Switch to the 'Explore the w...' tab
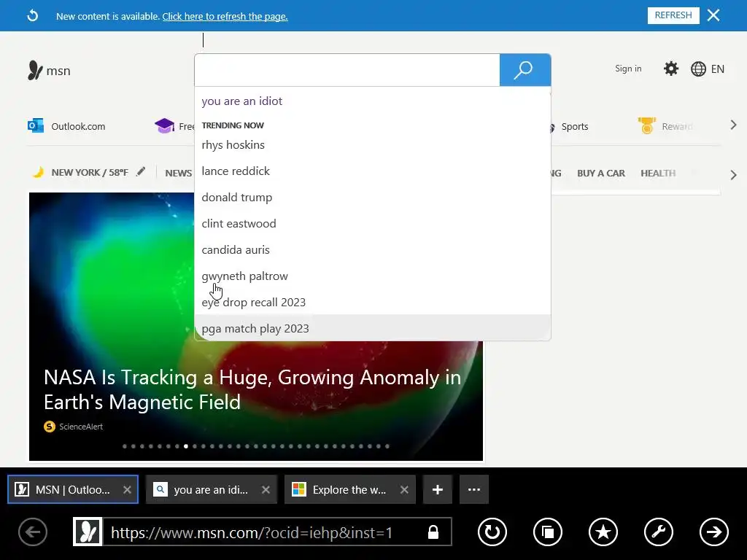747x560 pixels. (349, 489)
